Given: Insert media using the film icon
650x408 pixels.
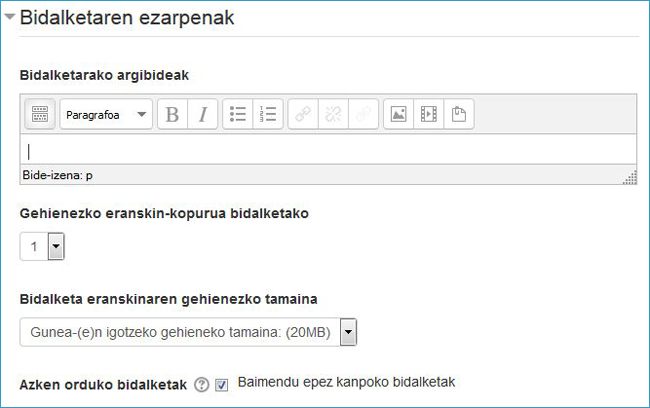Looking at the screenshot, I should tap(429, 115).
